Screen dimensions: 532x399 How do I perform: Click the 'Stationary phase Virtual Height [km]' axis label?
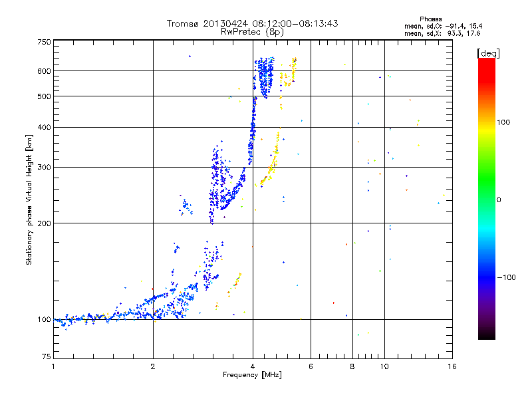pos(29,200)
